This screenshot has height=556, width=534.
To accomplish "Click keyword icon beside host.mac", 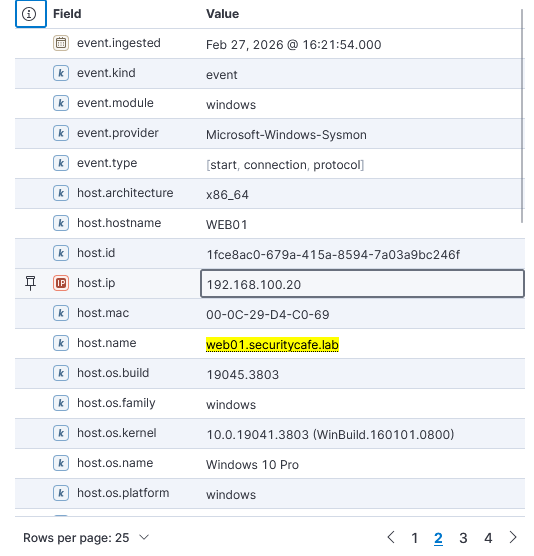I will tap(61, 313).
